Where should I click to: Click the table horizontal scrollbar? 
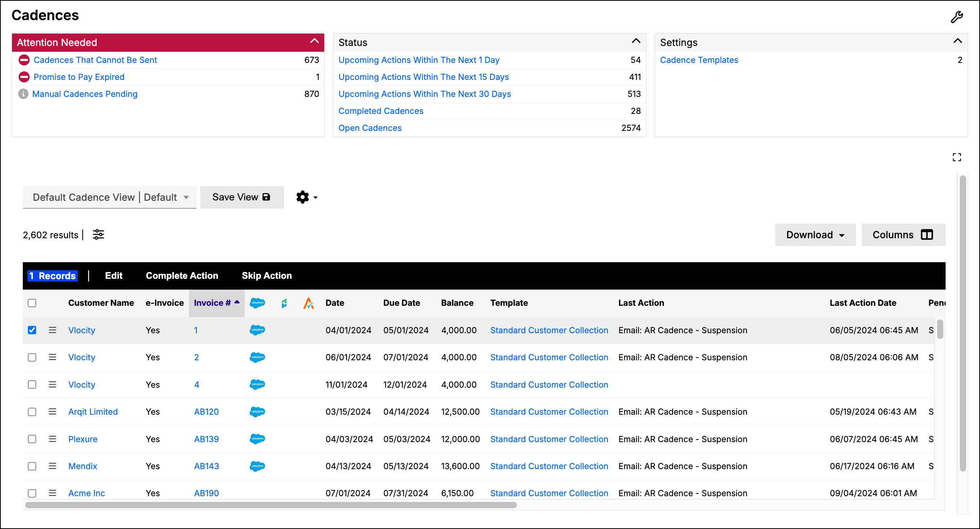(271, 505)
